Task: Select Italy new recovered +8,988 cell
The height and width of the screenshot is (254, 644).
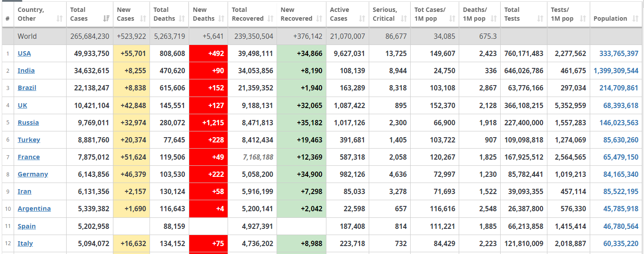Action: coord(302,243)
